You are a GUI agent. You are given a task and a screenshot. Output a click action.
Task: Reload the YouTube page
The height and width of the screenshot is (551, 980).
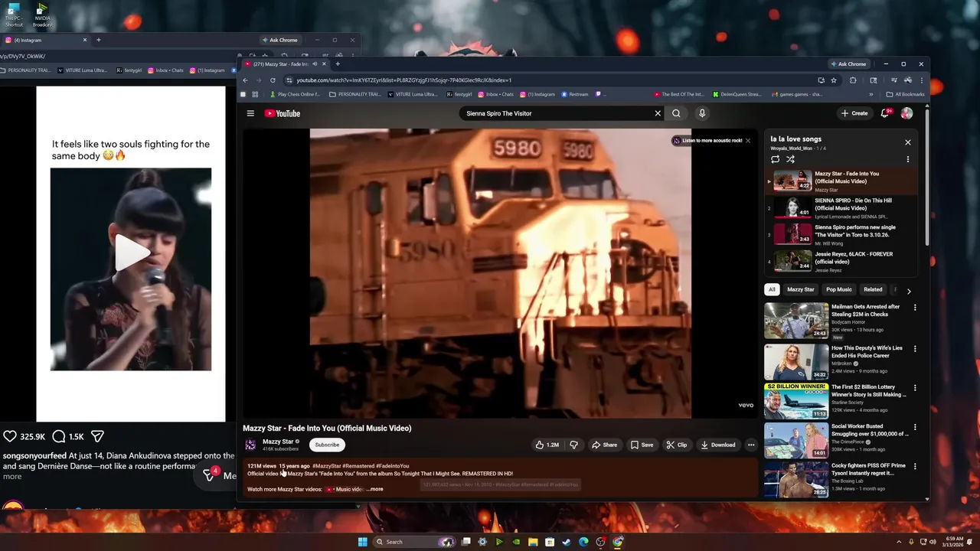[x=273, y=80]
